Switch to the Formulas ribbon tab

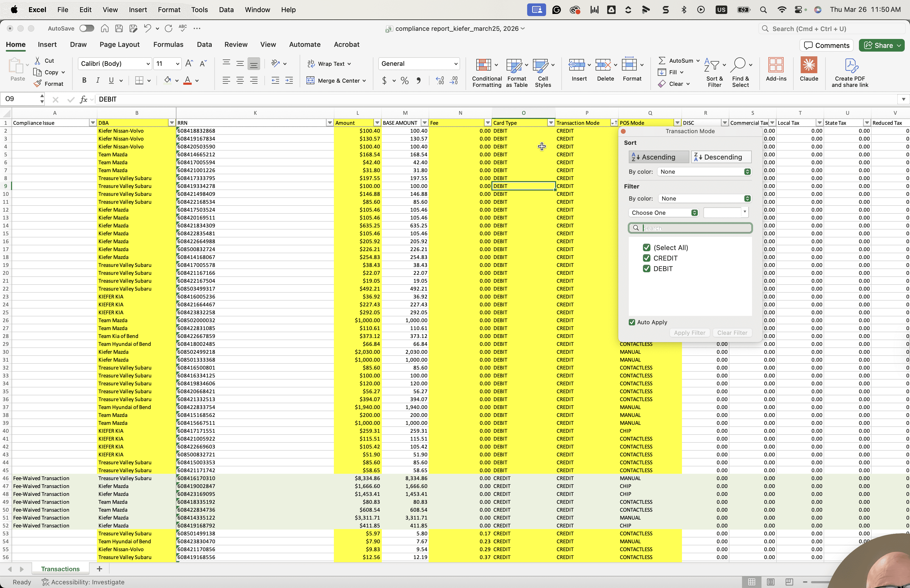tap(168, 44)
